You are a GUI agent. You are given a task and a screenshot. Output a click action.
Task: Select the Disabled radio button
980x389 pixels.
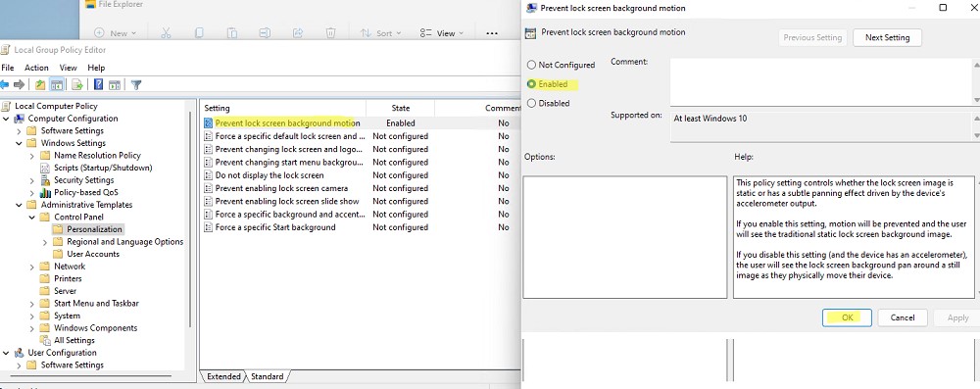click(532, 103)
